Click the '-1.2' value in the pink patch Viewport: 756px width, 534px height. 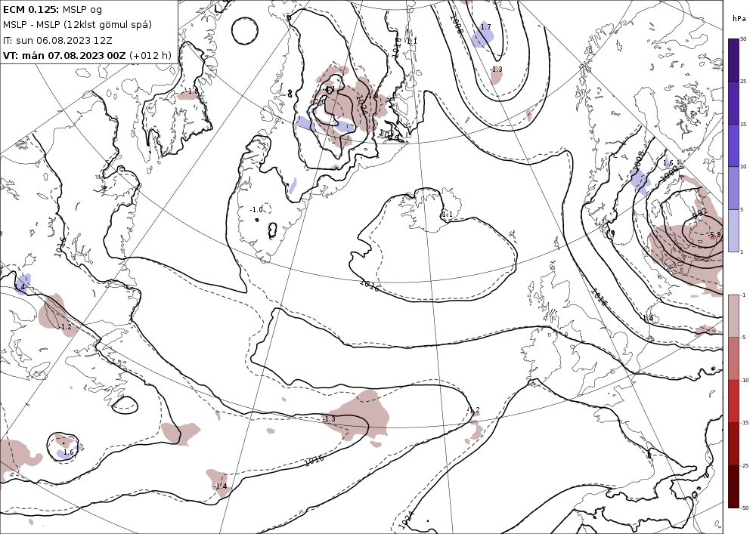pos(65,327)
